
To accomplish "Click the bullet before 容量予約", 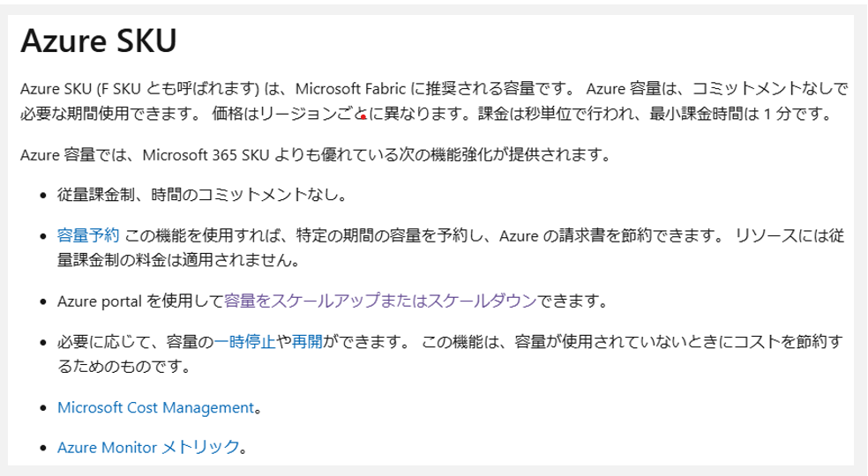I will 43,237.
